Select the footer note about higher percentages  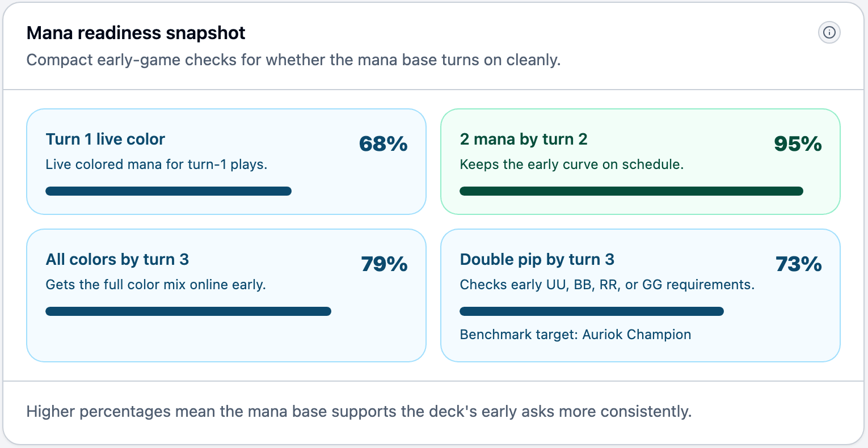[x=359, y=411]
